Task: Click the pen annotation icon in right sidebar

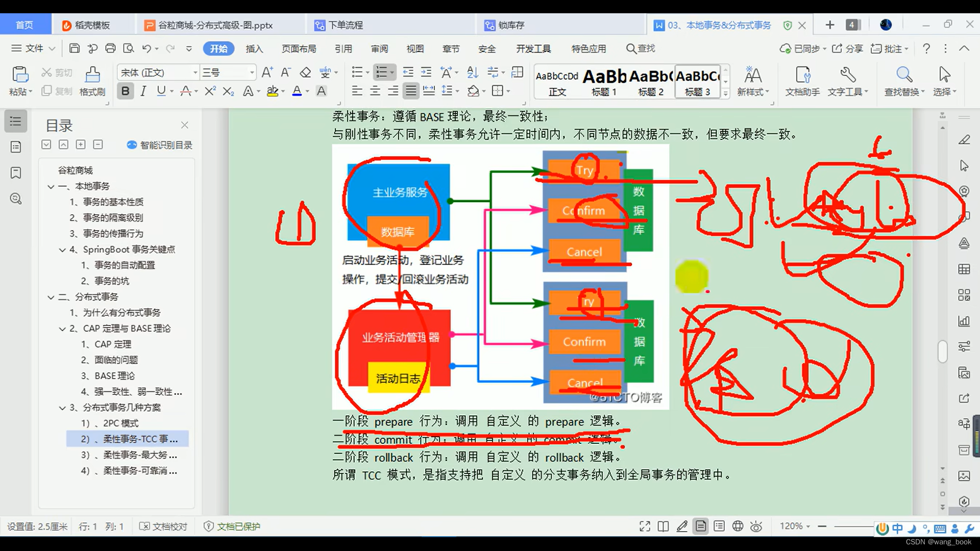Action: (964, 140)
